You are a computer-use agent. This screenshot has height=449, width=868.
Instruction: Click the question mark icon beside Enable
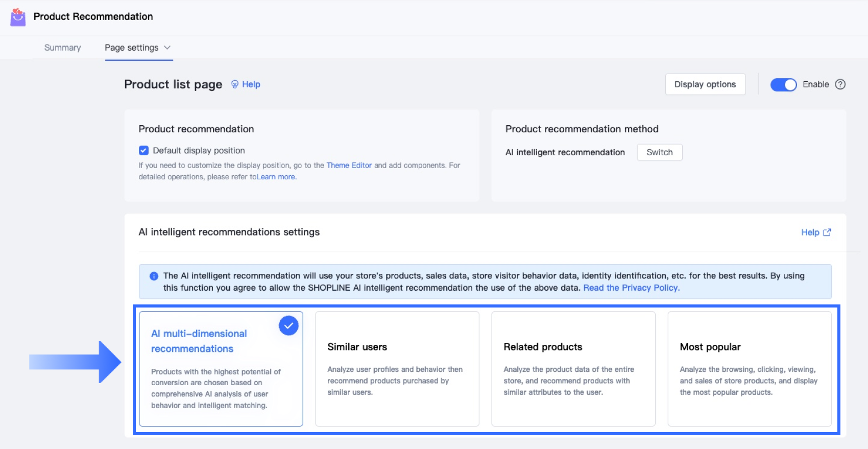(840, 84)
